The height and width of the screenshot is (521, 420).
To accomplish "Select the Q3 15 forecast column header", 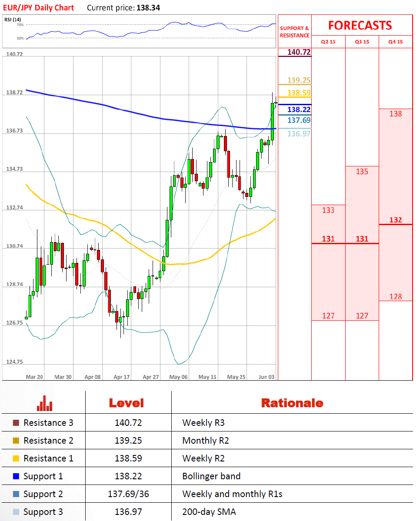I will coord(362,42).
